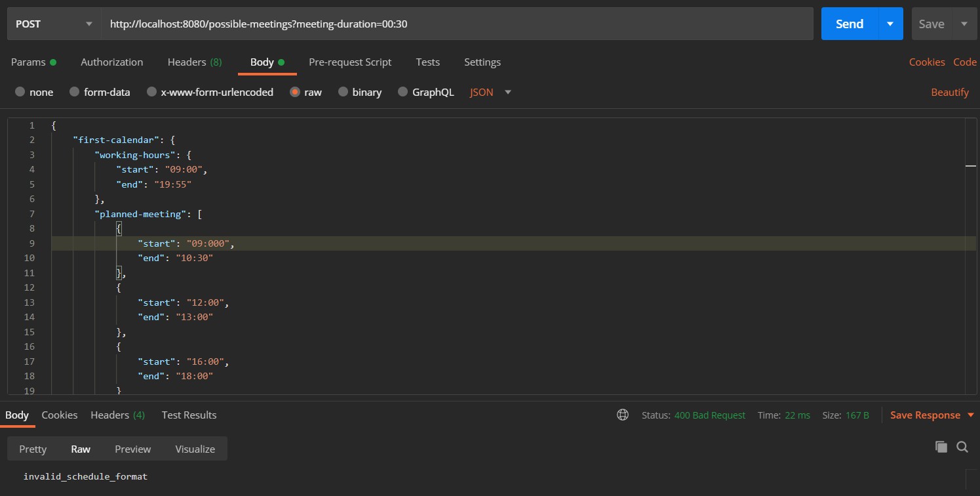Click the "13:00" end value on line 14

pyautogui.click(x=195, y=317)
